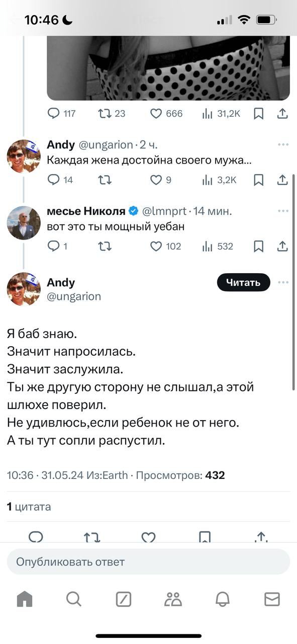Bookmark the top post with 117 replies
The width and height of the screenshot is (297, 644).
(258, 114)
